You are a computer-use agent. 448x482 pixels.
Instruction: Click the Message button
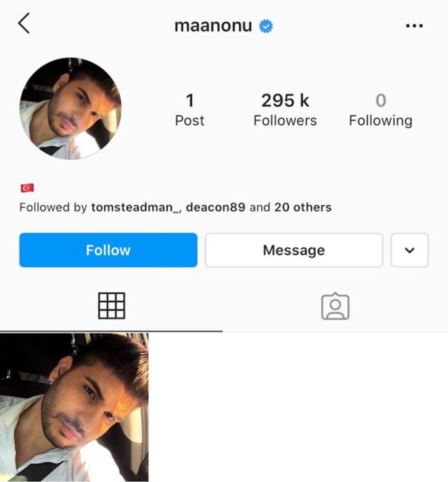click(x=294, y=250)
